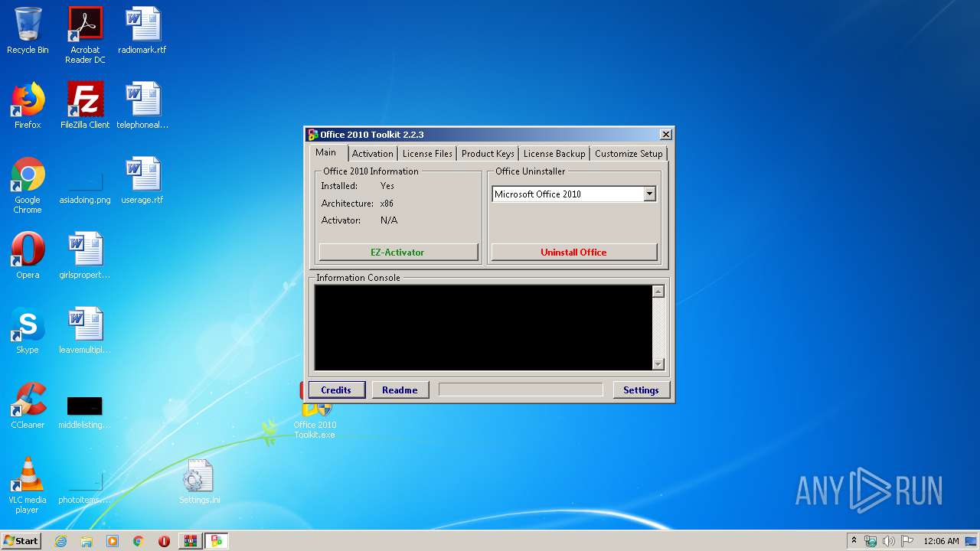Screen dimensions: 980x551
Task: Click Opera icon in taskbar
Action: click(164, 541)
